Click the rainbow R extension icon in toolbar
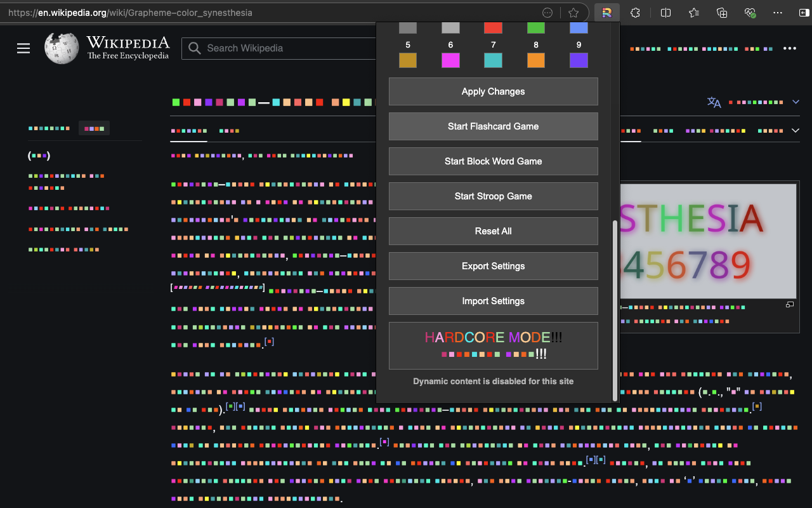Image resolution: width=812 pixels, height=508 pixels. 606,13
